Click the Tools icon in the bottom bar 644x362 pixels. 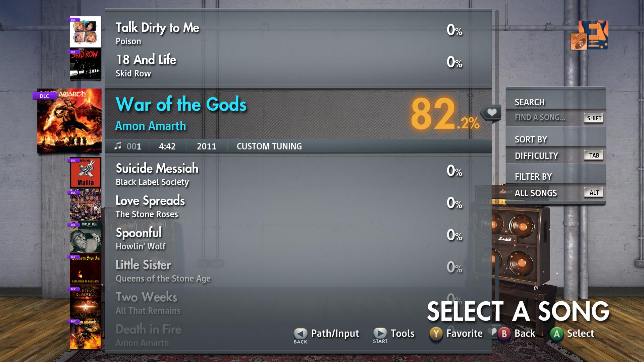[x=379, y=333]
